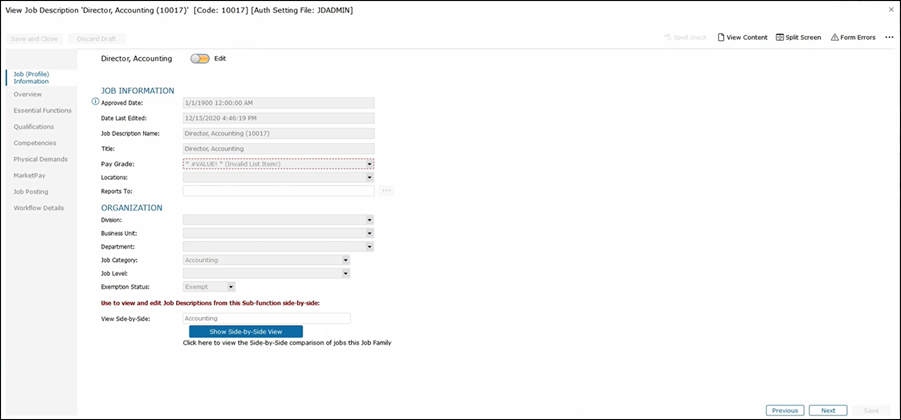Screen dimensions: 901x420
Task: Expand the Division dropdown
Action: pyautogui.click(x=370, y=219)
